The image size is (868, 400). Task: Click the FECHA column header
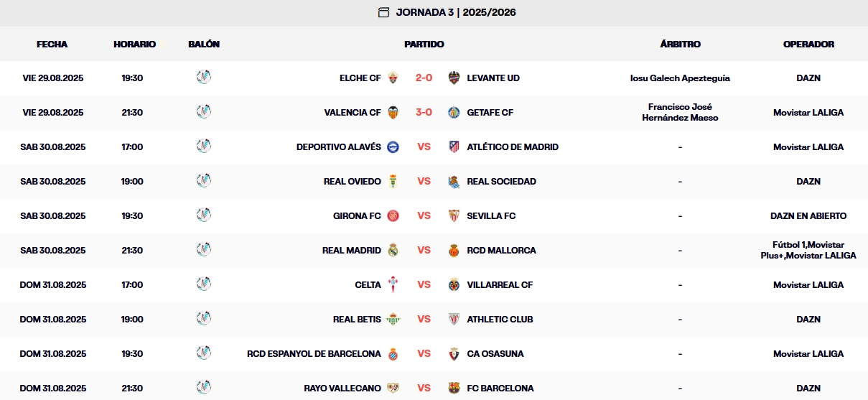coord(52,44)
